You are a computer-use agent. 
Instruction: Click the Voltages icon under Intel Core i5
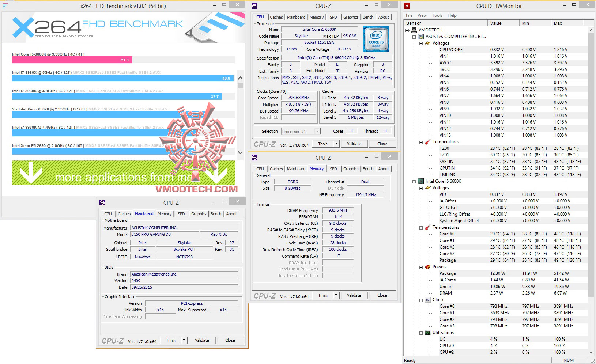click(428, 188)
